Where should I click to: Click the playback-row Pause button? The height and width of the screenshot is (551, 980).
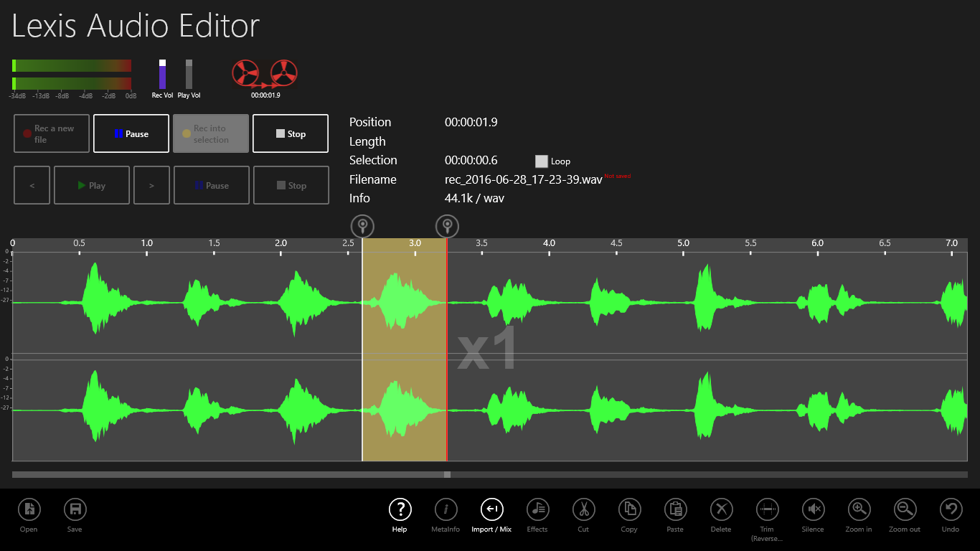(212, 185)
